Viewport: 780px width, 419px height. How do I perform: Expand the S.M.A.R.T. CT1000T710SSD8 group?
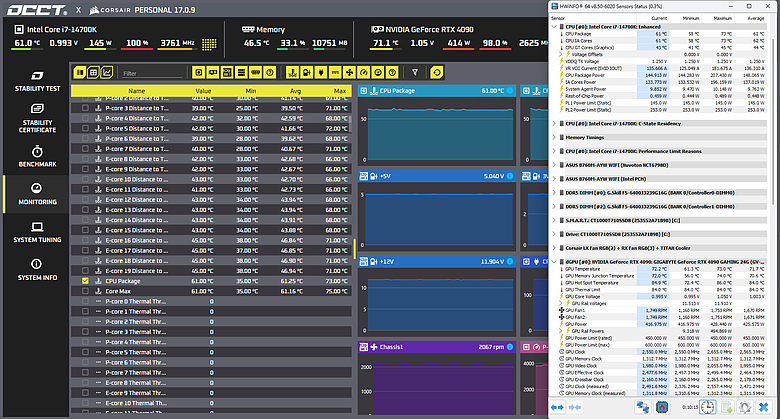click(x=554, y=220)
